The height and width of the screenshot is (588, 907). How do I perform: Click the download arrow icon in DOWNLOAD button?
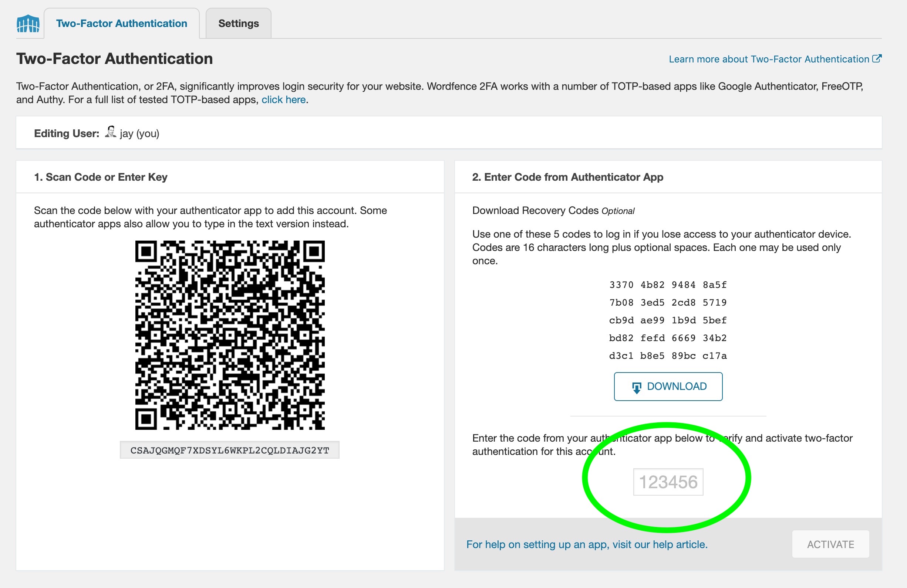tap(637, 387)
